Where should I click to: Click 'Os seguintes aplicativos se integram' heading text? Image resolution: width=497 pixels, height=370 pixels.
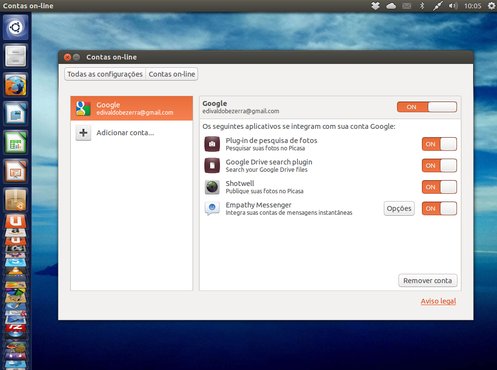(x=299, y=127)
